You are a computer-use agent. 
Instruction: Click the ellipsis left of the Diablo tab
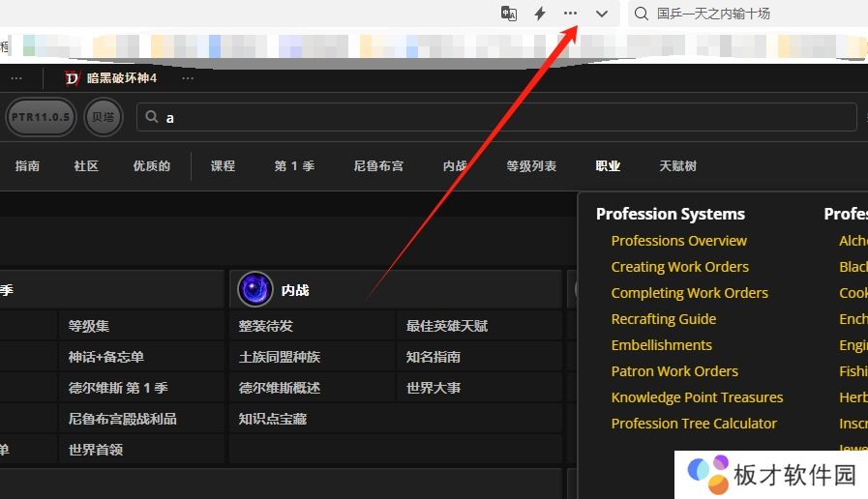[16, 77]
